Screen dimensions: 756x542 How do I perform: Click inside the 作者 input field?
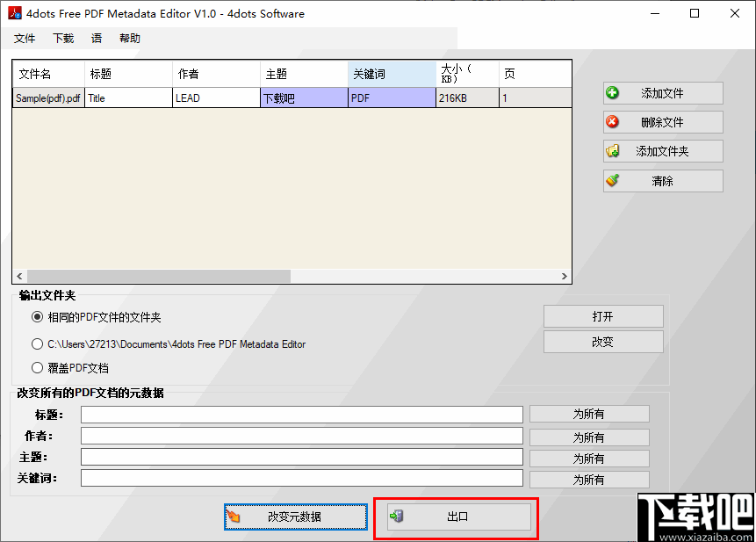pos(301,437)
